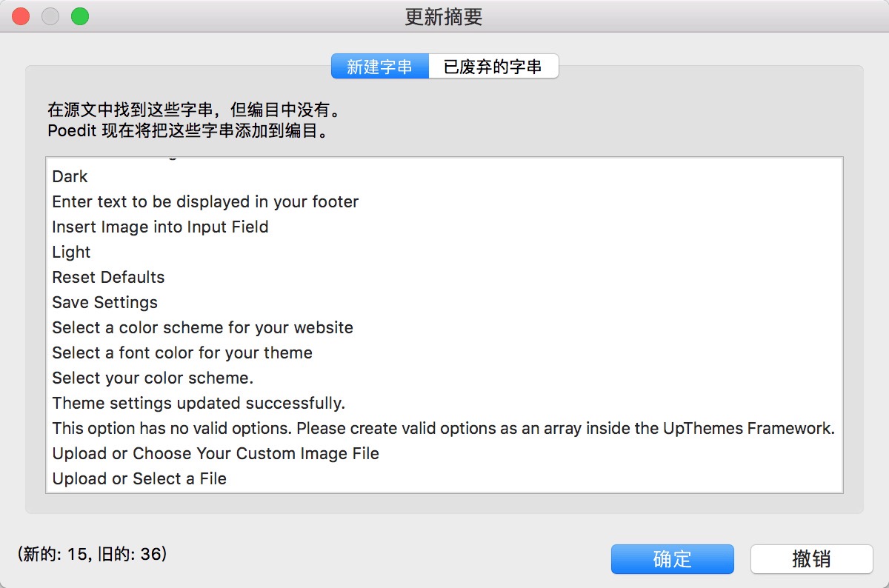
Task: Click the 确定 button
Action: tap(672, 559)
